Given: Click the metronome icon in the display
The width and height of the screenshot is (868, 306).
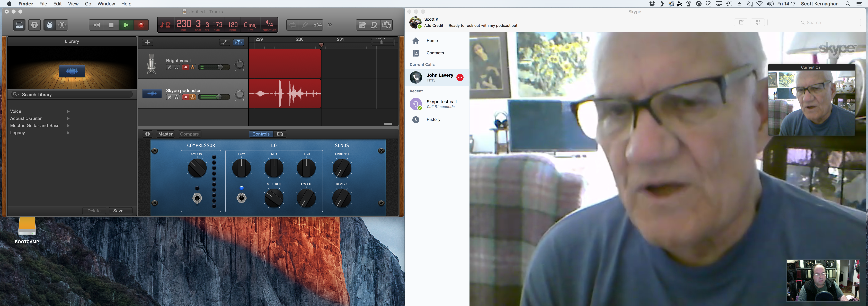Looking at the screenshot, I should (x=168, y=25).
